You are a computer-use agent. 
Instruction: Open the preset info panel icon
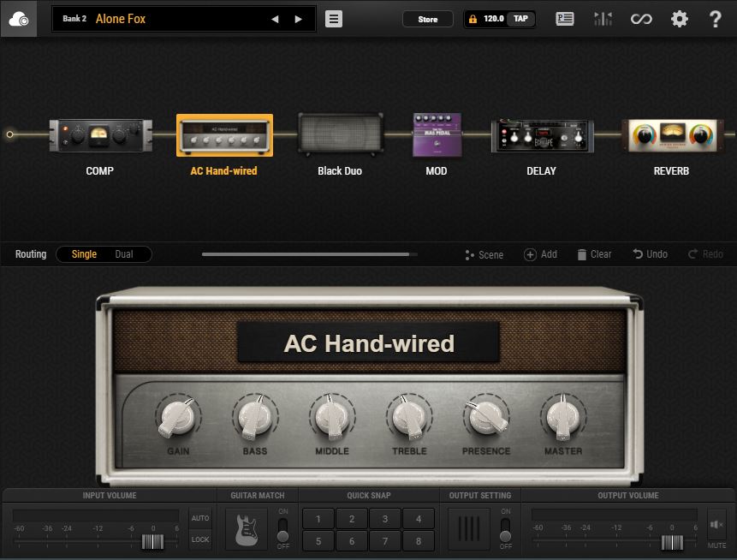tap(565, 18)
